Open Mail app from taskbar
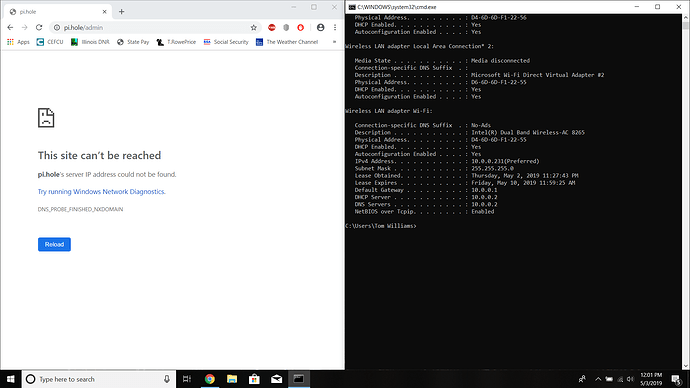 click(x=277, y=379)
